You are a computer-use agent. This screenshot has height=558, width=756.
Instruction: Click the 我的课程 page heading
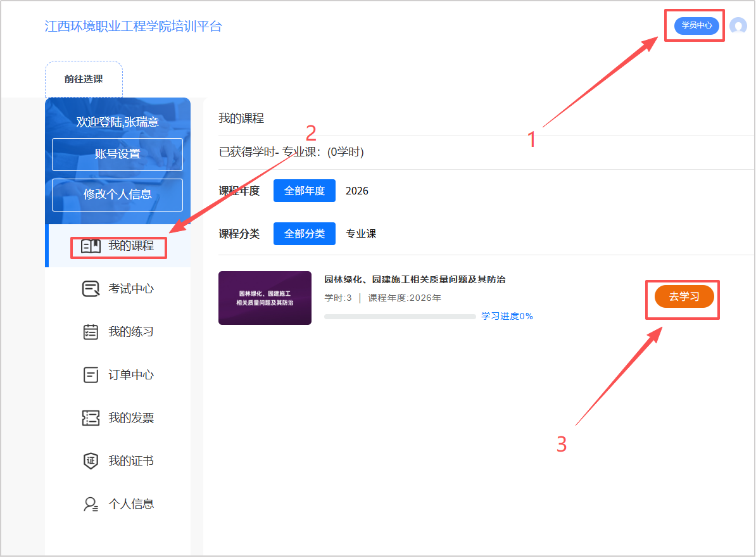pos(241,118)
